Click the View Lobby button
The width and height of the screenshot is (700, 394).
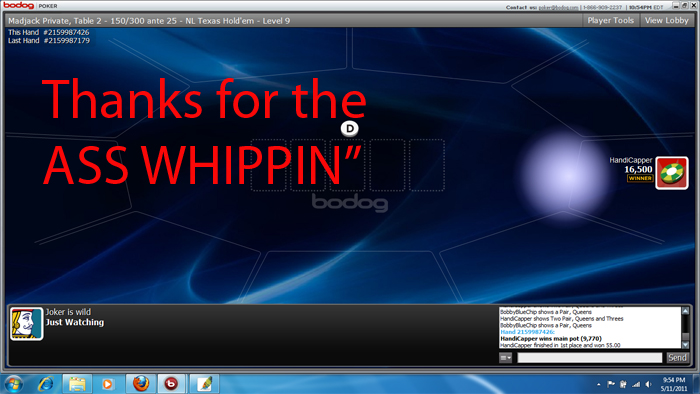667,21
